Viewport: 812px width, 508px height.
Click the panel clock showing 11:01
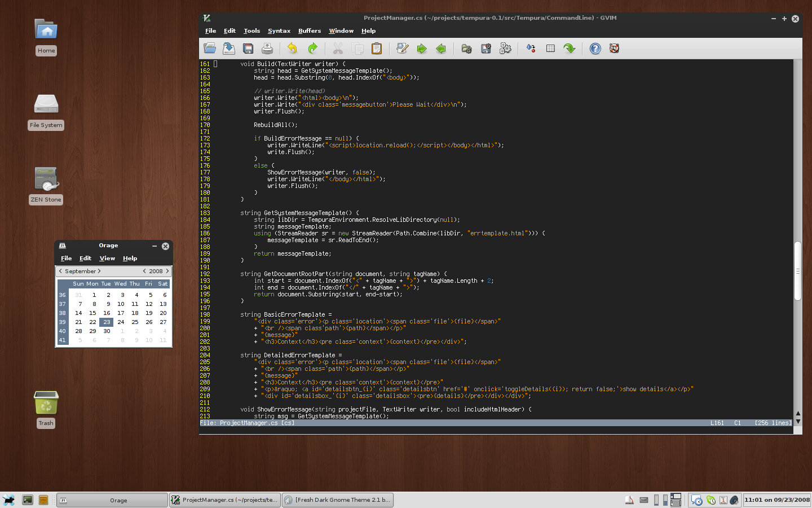coord(777,500)
